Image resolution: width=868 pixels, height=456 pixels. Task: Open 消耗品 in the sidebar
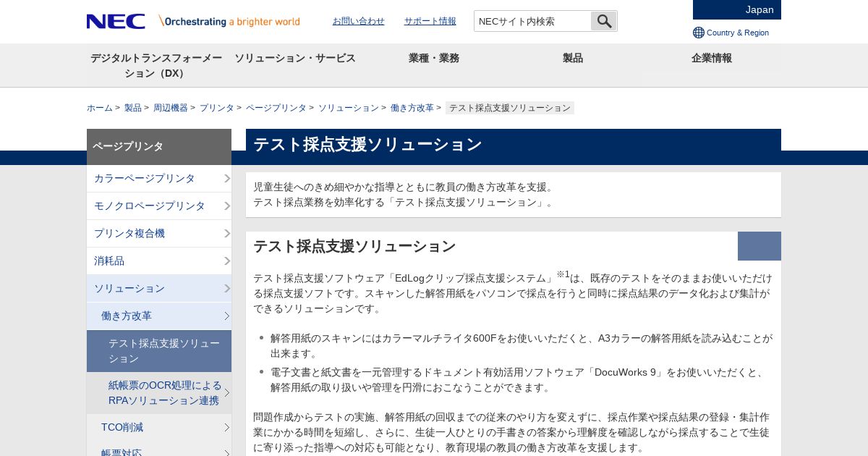click(x=159, y=261)
